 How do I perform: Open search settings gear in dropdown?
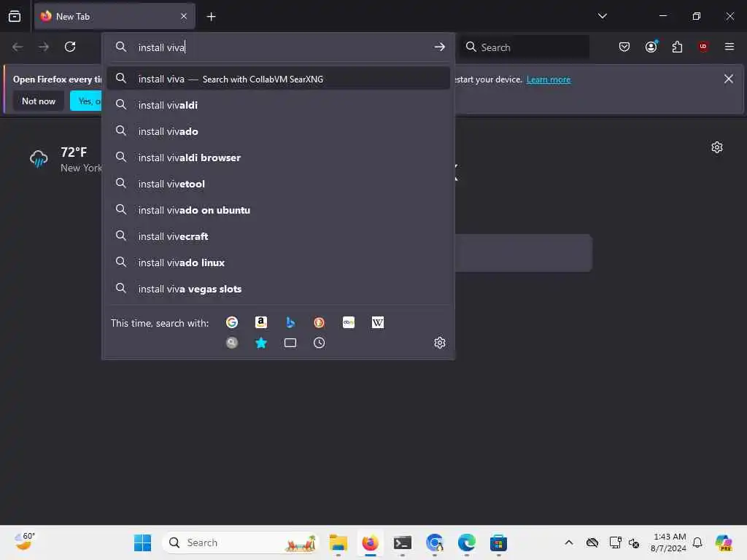coord(440,343)
